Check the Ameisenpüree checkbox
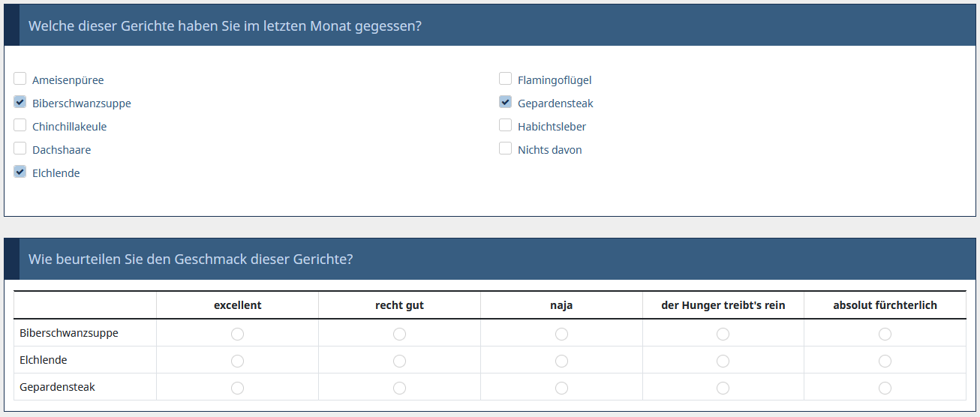Image resolution: width=980 pixels, height=417 pixels. click(20, 79)
